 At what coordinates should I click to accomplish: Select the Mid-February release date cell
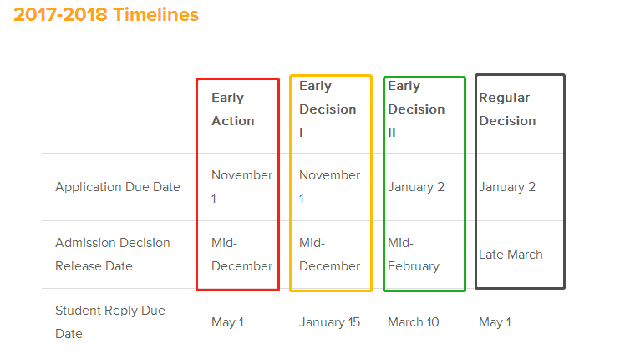(413, 255)
